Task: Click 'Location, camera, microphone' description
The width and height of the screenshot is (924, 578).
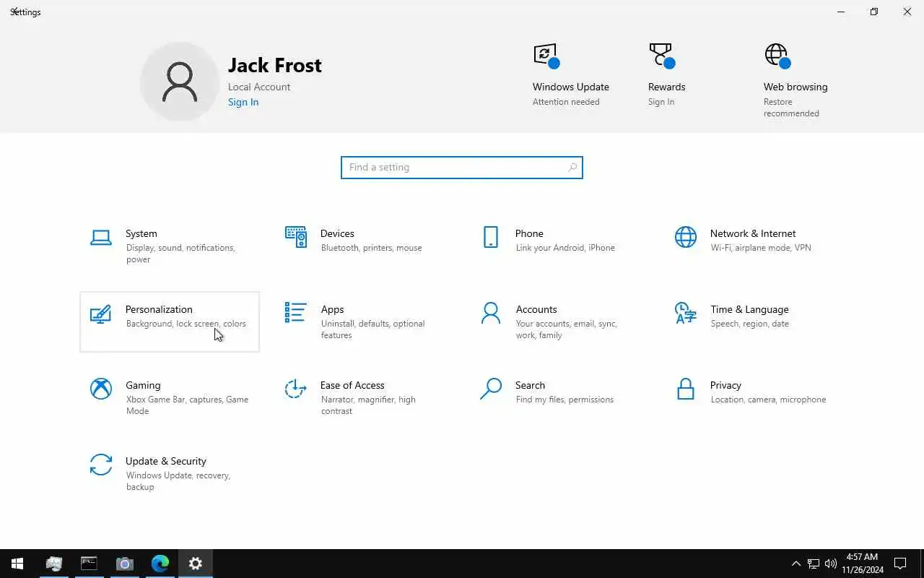Action: pyautogui.click(x=768, y=400)
